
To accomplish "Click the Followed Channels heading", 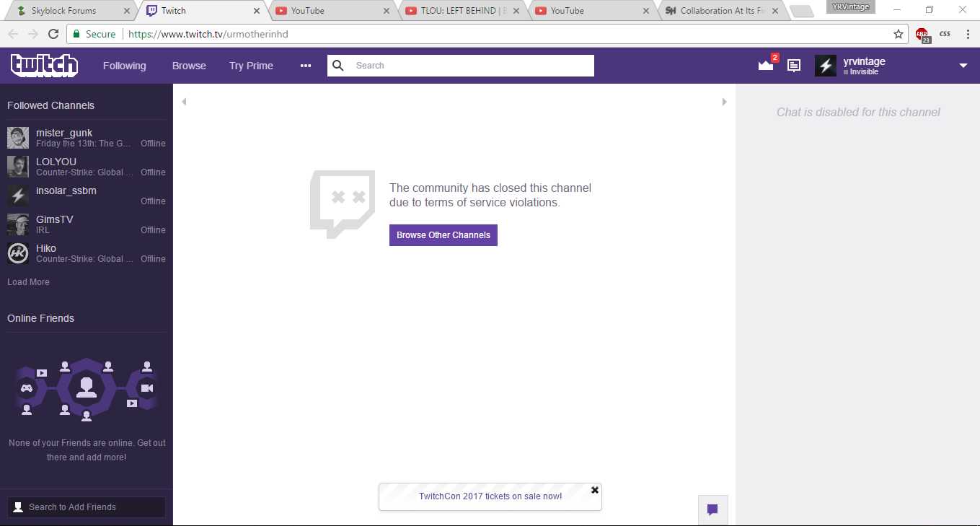I will tap(50, 105).
